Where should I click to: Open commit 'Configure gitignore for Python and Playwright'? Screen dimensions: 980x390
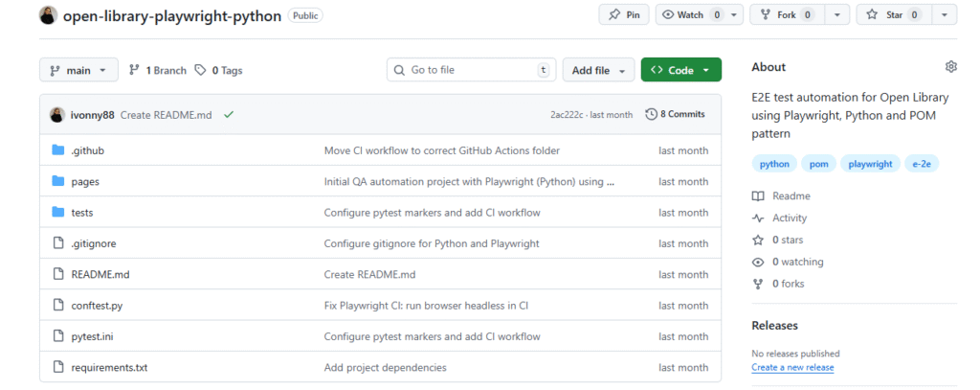click(432, 243)
